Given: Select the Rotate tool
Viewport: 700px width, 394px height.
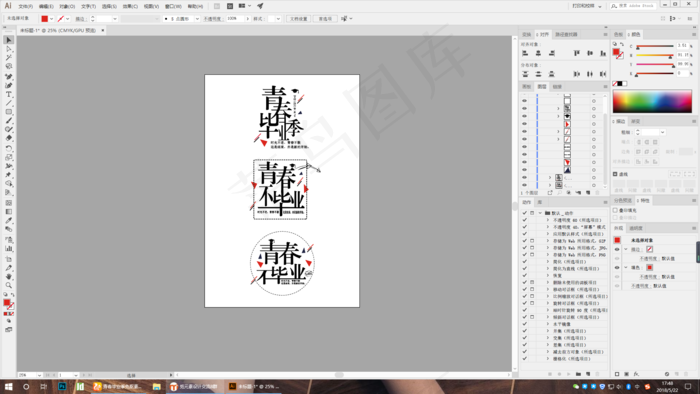Looking at the screenshot, I should (8, 148).
